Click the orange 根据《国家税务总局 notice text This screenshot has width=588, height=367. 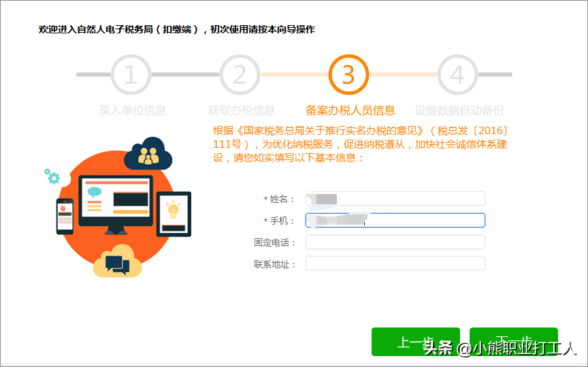point(361,144)
